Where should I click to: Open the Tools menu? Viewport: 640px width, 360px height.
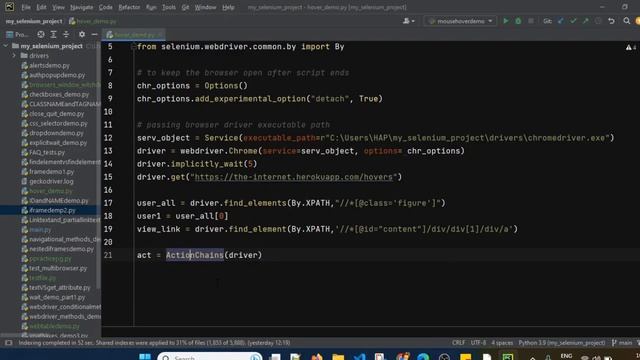coord(169,7)
